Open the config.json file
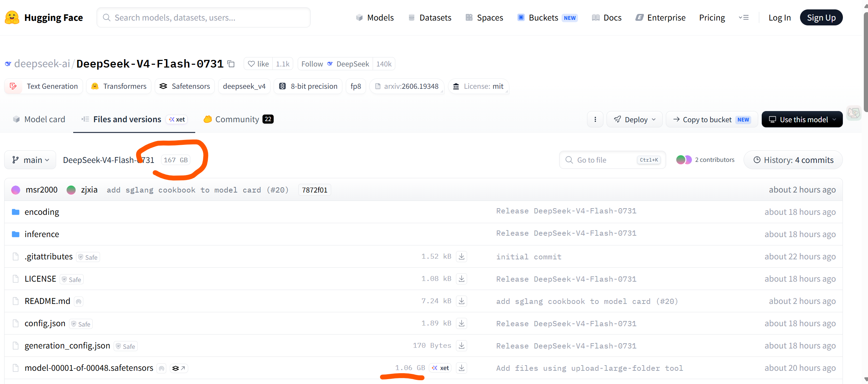This screenshot has width=868, height=384. coord(45,323)
